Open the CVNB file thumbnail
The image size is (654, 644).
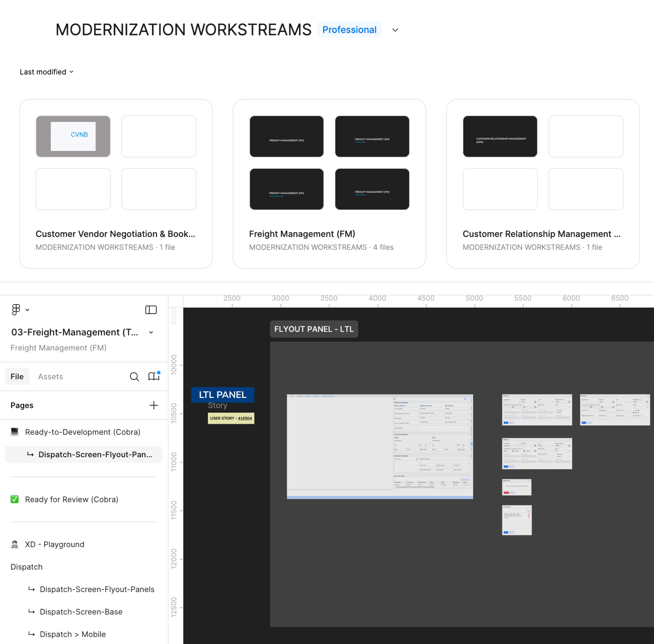(73, 136)
